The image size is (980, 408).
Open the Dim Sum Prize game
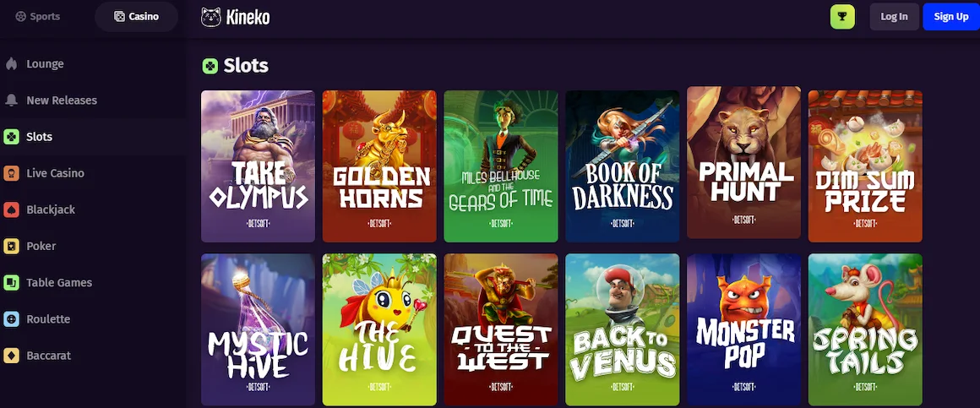[x=865, y=166]
